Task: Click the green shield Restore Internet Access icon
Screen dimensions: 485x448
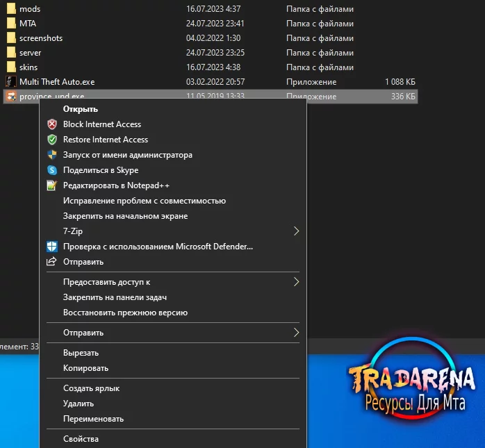Action: click(x=52, y=140)
